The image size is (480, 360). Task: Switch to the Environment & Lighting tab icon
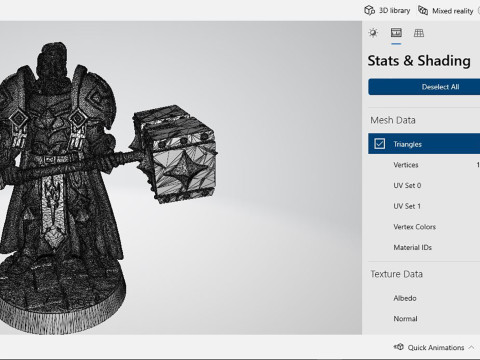[x=373, y=33]
